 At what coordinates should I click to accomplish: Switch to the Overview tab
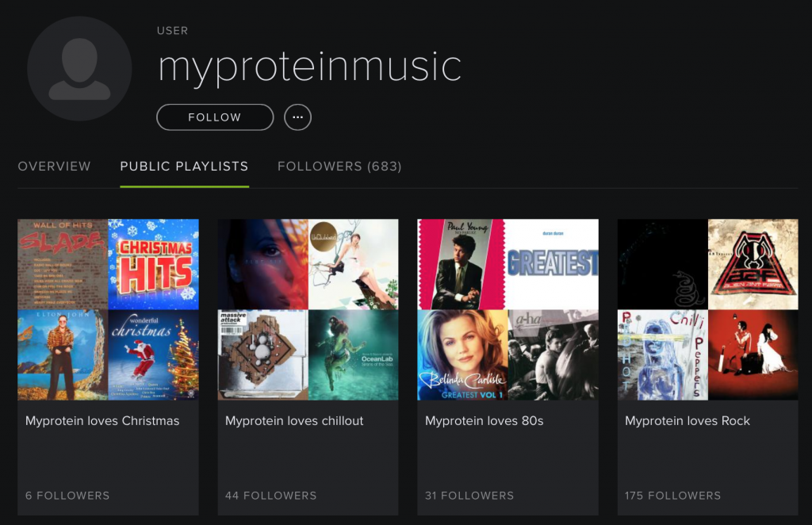tap(54, 167)
